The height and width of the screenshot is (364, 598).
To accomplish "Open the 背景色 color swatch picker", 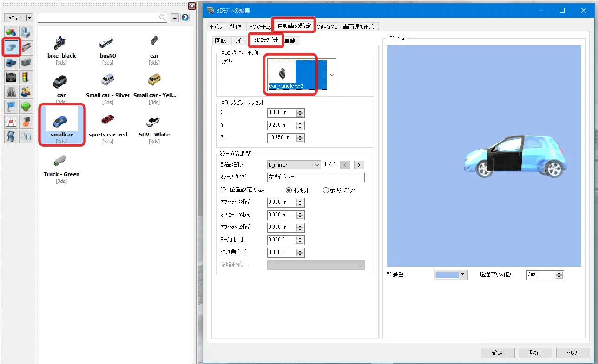I will coord(451,275).
